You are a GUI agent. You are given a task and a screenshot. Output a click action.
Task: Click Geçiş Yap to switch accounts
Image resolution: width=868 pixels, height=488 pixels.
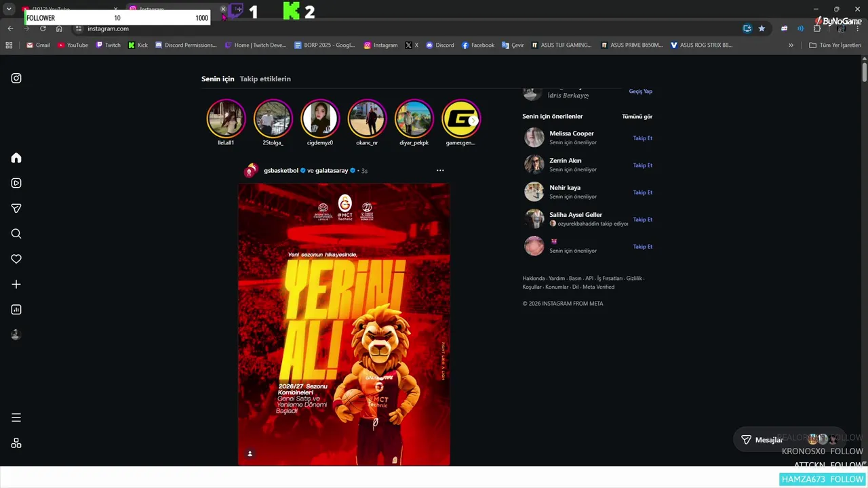pos(640,91)
